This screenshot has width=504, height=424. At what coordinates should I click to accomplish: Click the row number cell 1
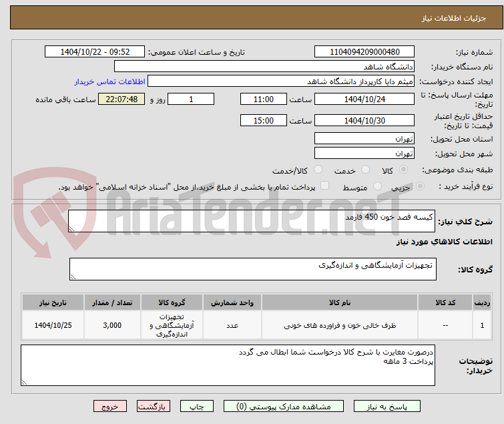[482, 325]
